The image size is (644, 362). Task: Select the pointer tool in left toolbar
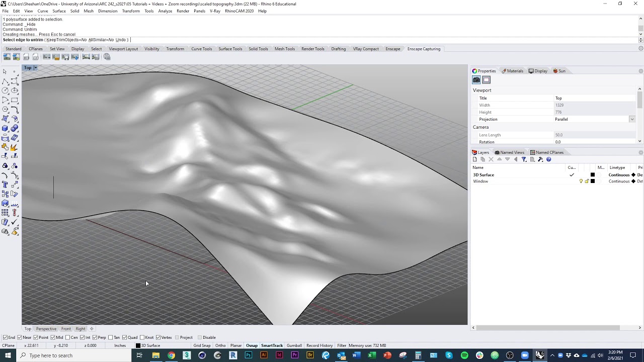(5, 71)
